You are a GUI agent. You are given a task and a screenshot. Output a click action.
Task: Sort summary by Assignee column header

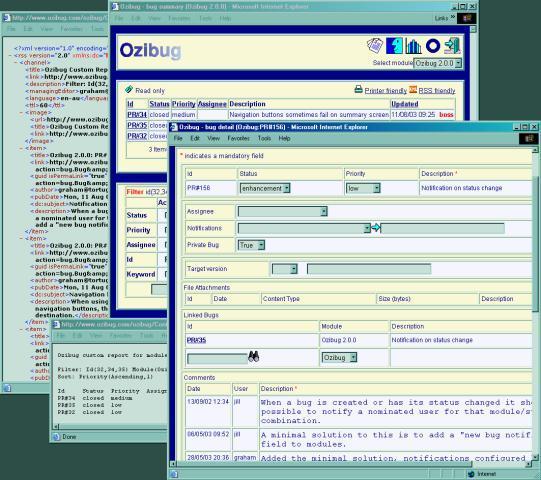pos(212,104)
